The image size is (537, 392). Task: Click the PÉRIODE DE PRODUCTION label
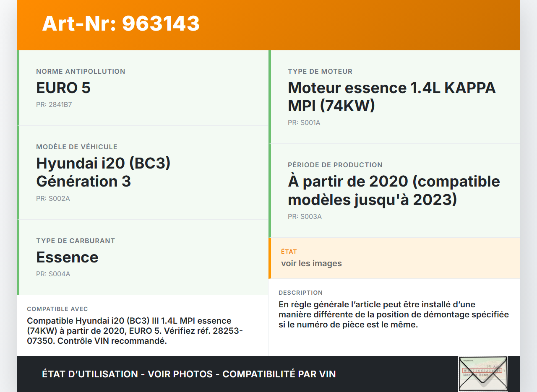tap(335, 165)
